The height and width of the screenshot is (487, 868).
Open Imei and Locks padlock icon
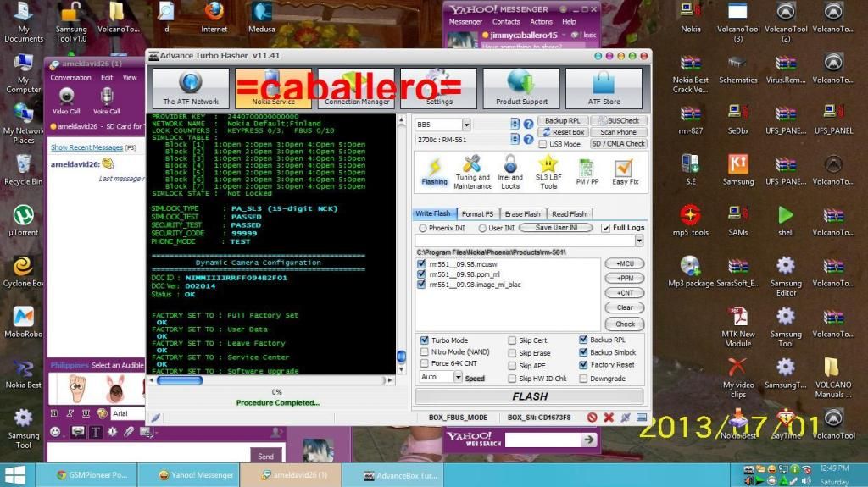coord(510,170)
